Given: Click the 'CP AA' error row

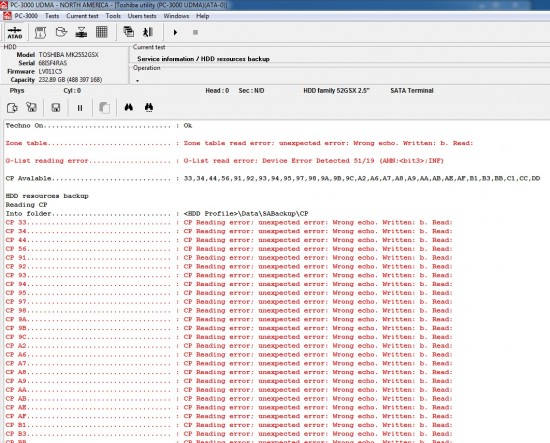Looking at the screenshot, I should point(229,390).
